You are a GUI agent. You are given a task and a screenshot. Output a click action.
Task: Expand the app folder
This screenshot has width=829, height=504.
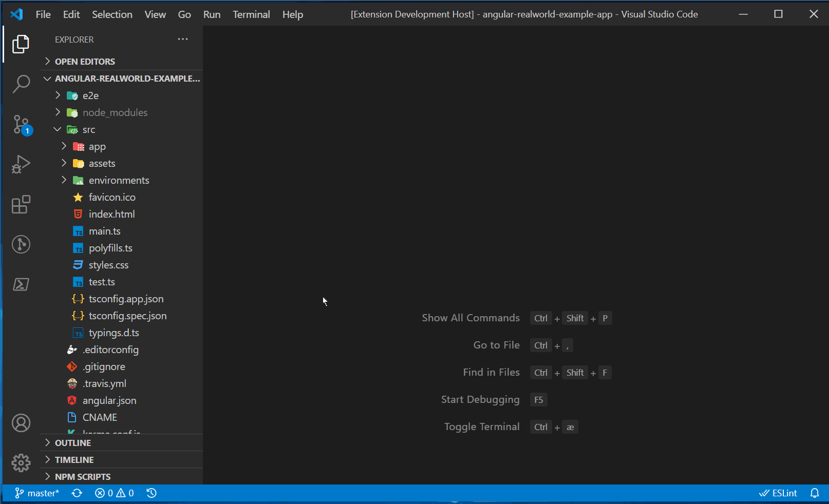[121, 146]
